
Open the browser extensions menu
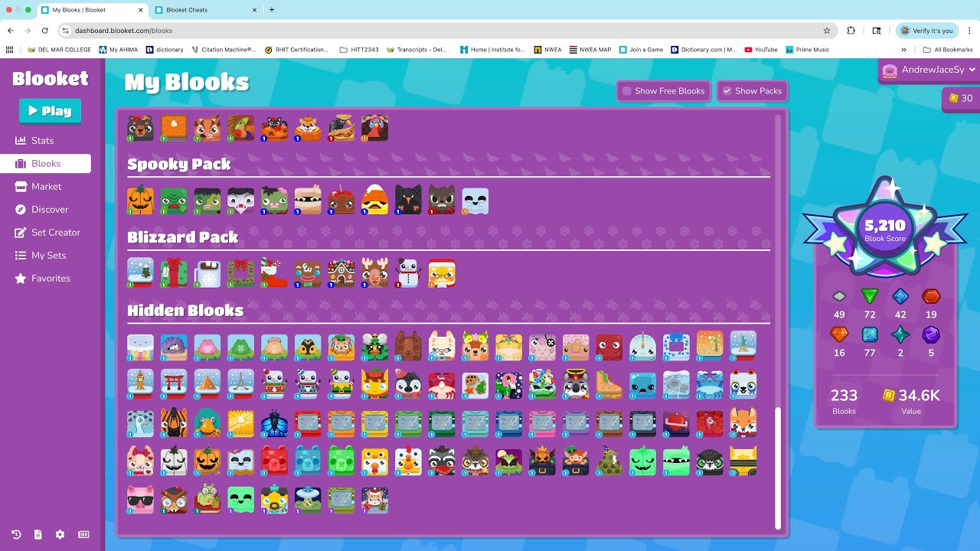pyautogui.click(x=851, y=31)
